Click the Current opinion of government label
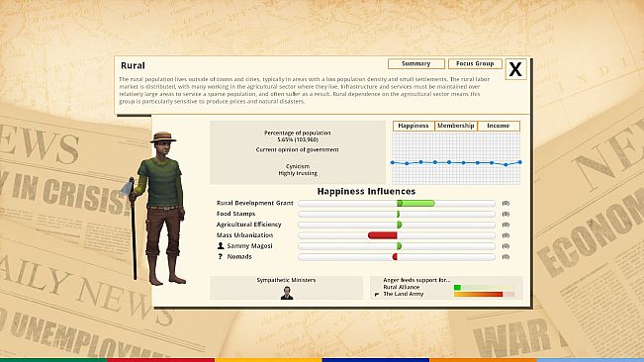Image resolution: width=644 pixels, height=362 pixels. (x=298, y=149)
